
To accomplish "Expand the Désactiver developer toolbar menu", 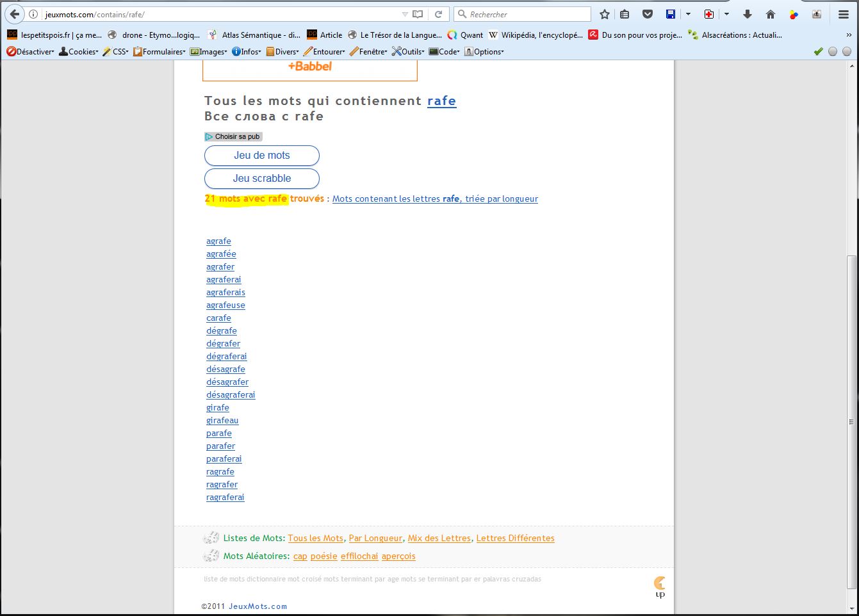I will coord(30,51).
